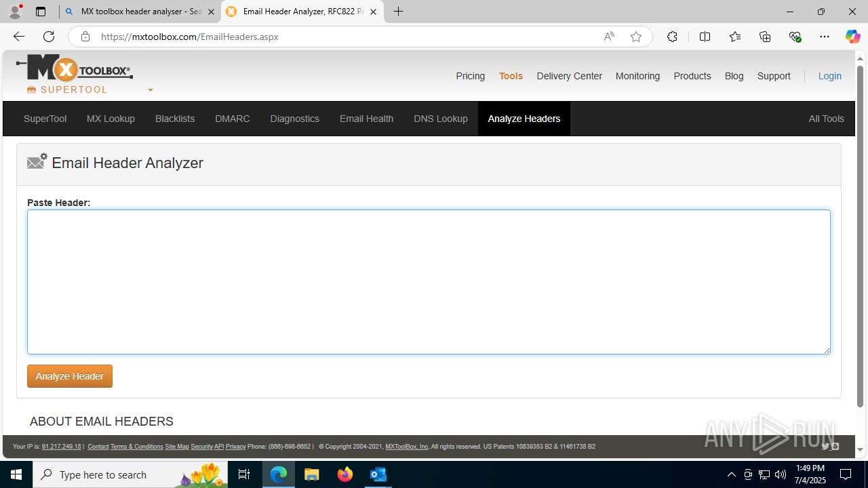
Task: Open Pricing page
Action: click(x=470, y=76)
